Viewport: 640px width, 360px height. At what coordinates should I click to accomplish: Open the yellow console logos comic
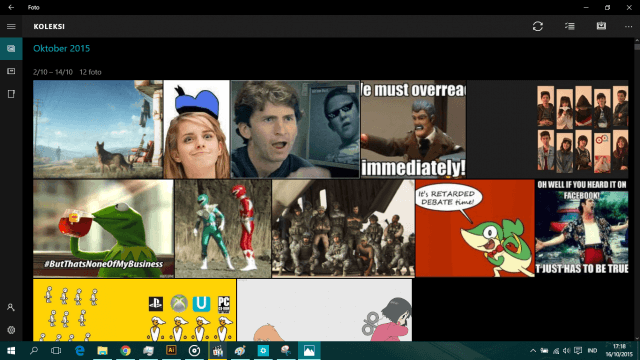point(135,310)
